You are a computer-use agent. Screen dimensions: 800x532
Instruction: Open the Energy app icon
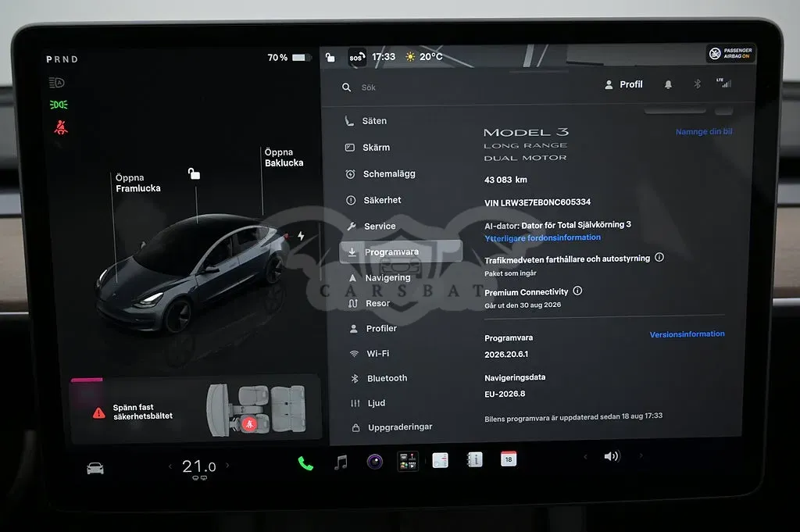pyautogui.click(x=441, y=460)
